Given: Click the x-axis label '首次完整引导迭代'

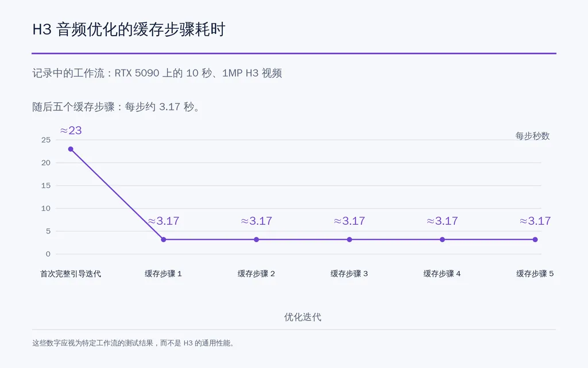Looking at the screenshot, I should 71,274.
